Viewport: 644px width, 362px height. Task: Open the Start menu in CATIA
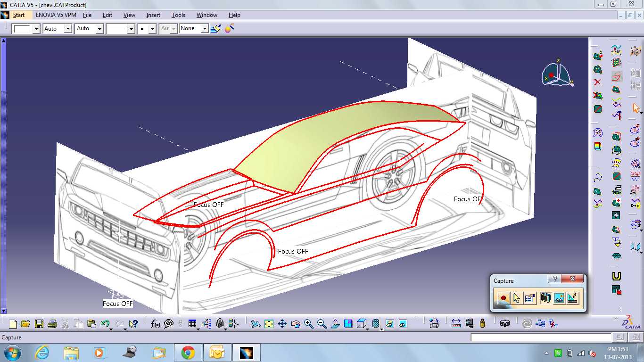[x=19, y=15]
